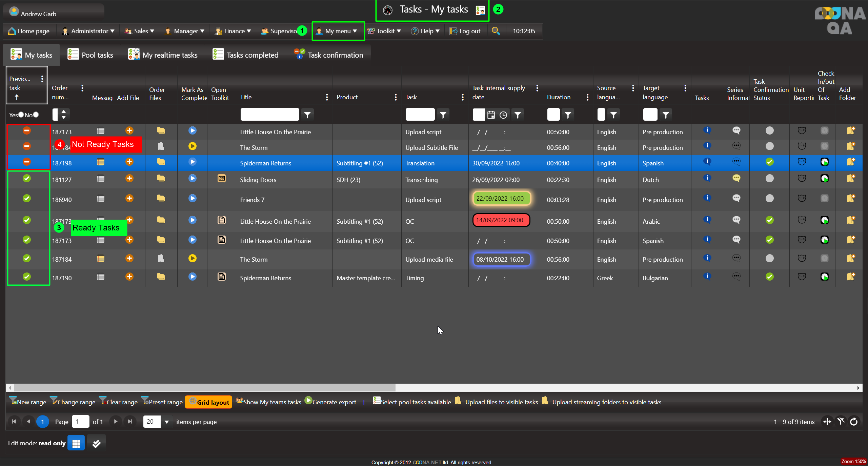Add file to order 187198

point(129,162)
